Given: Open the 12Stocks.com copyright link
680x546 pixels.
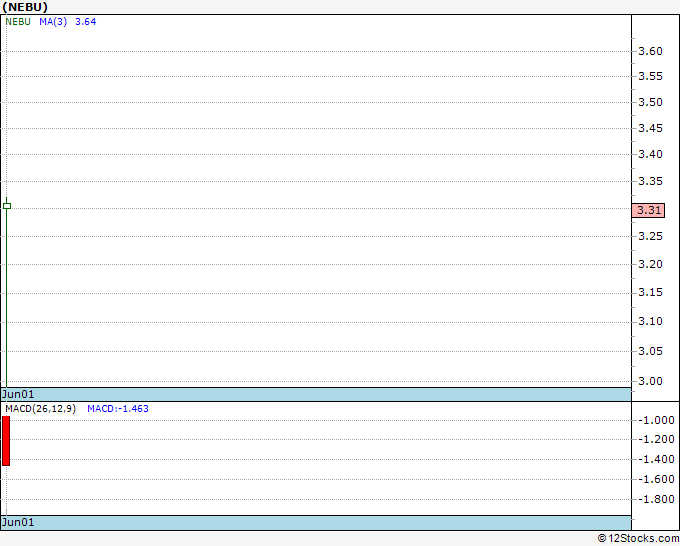Looking at the screenshot, I should [638, 538].
